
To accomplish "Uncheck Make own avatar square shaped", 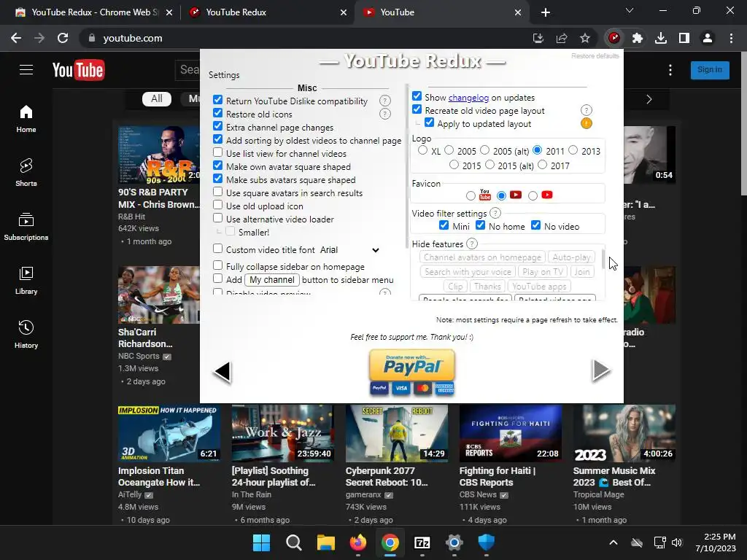I will (217, 166).
